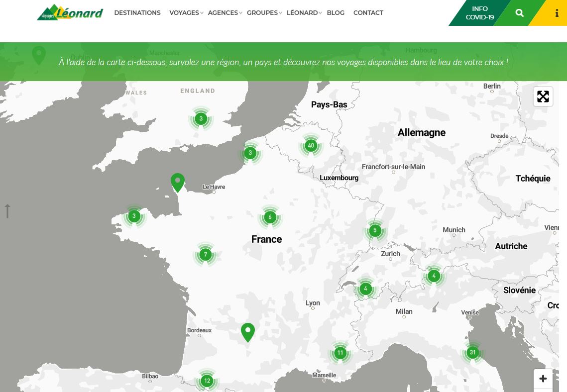This screenshot has height=392, width=567.
Task: Open the search magnifier icon
Action: pyautogui.click(x=519, y=13)
